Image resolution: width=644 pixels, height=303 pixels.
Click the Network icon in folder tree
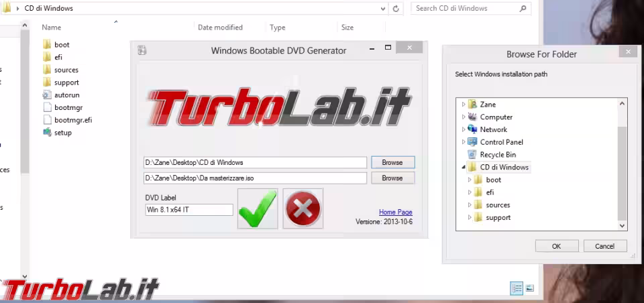(473, 129)
